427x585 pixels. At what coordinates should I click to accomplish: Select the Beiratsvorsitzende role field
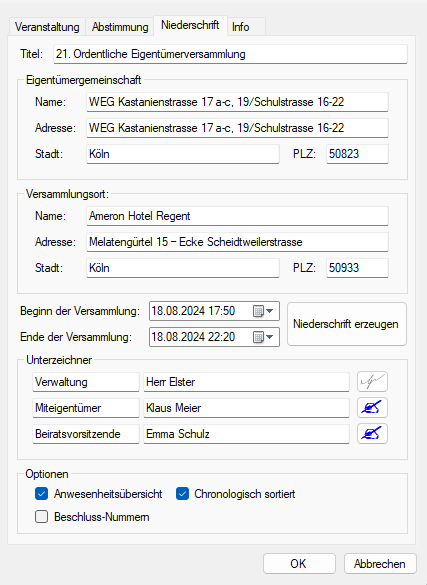pos(86,434)
